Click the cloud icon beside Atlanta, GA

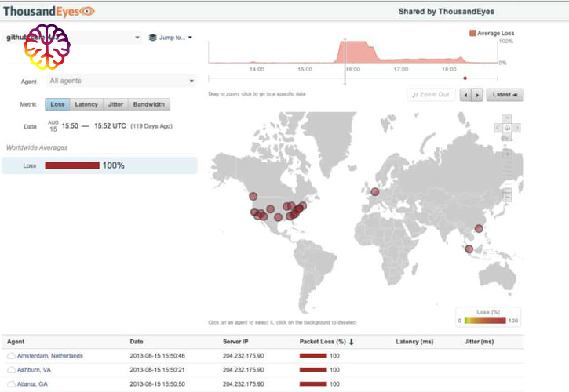click(11, 384)
